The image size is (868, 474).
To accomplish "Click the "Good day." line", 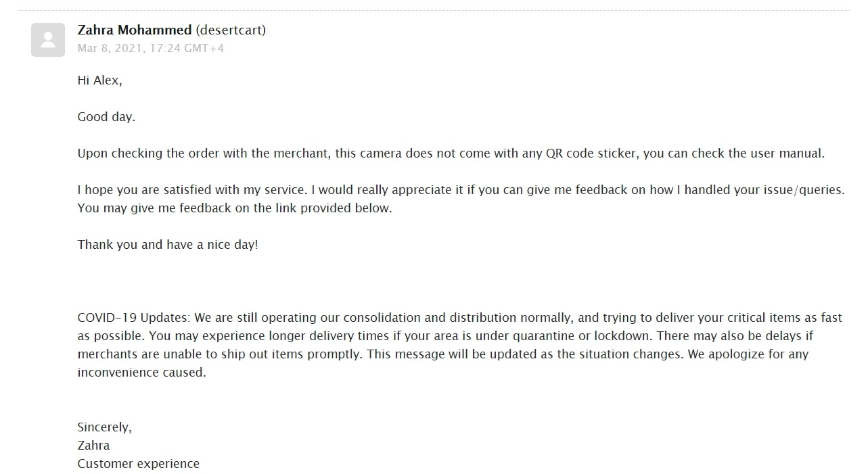I will [106, 117].
